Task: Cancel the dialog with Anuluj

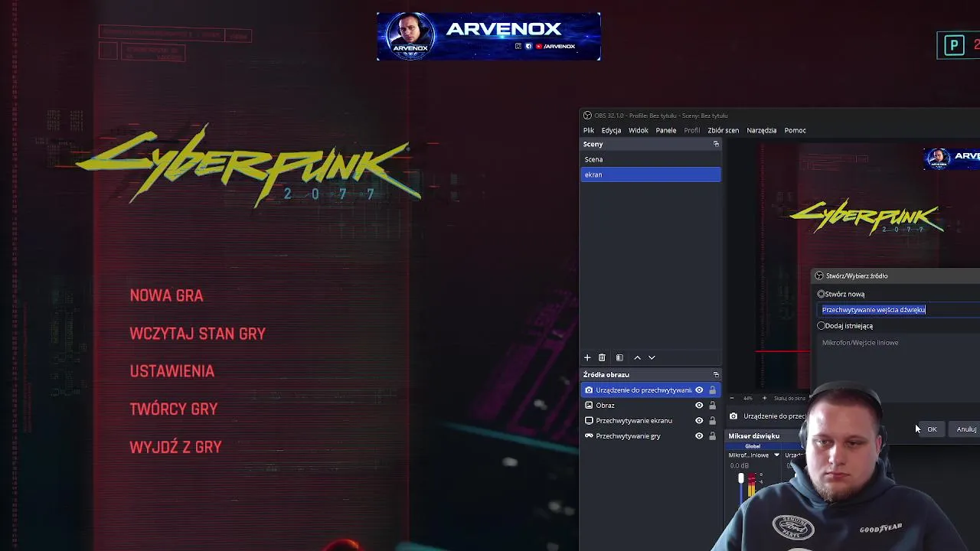Action: pos(966,429)
